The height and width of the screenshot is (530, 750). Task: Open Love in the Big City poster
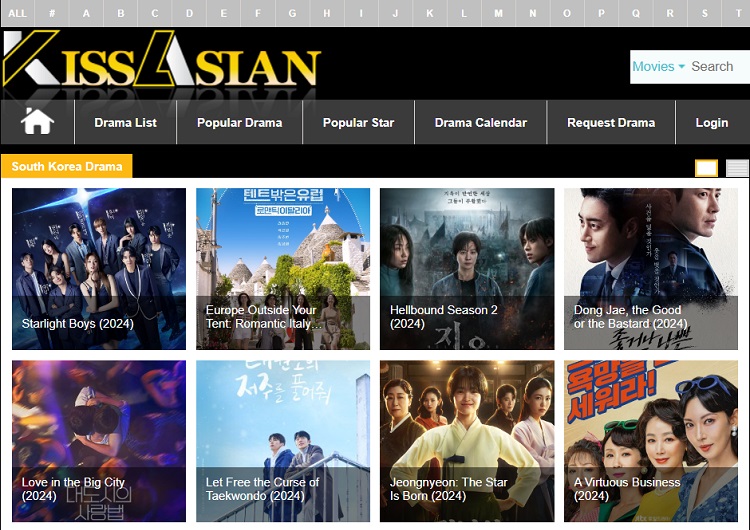[99, 440]
